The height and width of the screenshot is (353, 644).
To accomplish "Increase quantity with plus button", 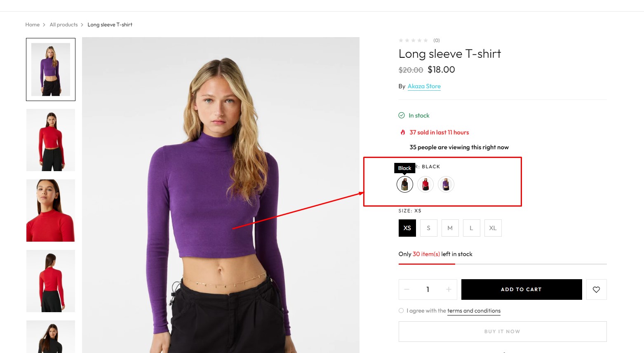I will [x=449, y=289].
